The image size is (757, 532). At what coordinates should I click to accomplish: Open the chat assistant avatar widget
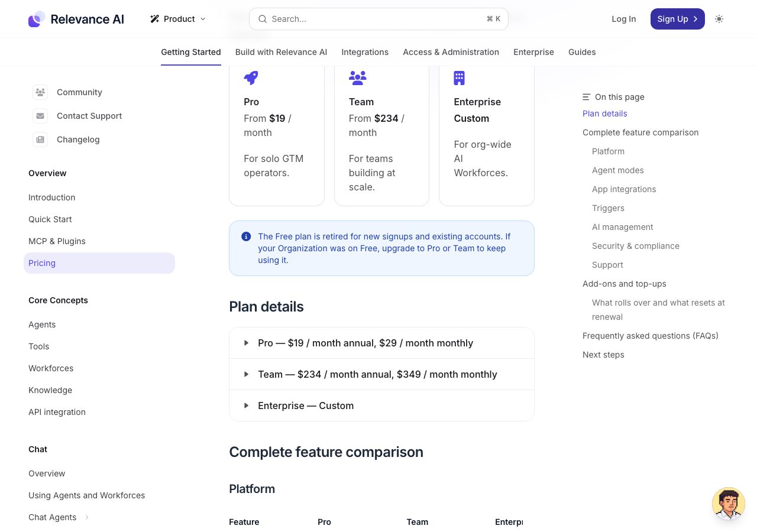coord(729,504)
